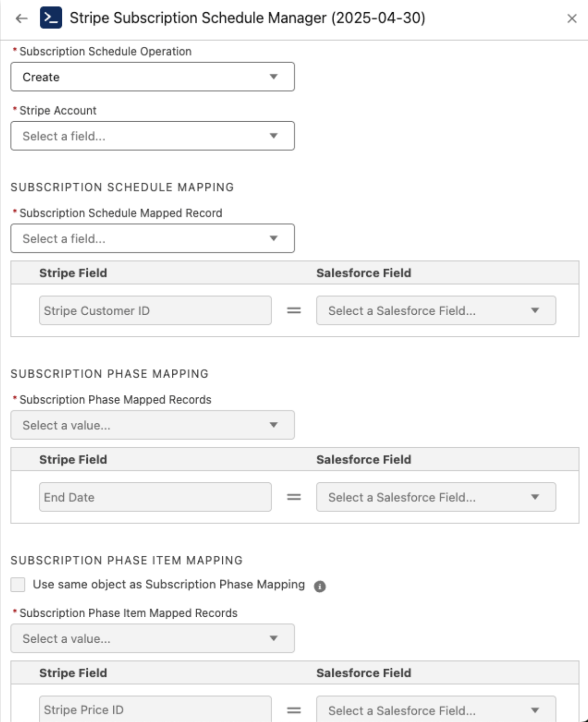Open the Stripe Account field dropdown
Image resolution: width=588 pixels, height=722 pixels.
pyautogui.click(x=152, y=136)
